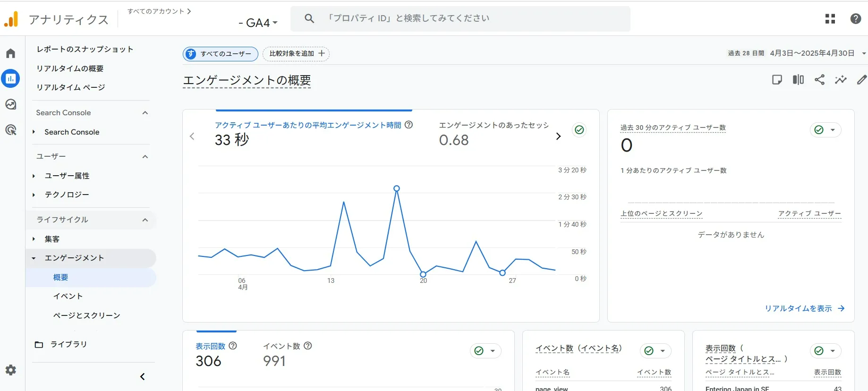
Task: Open the Explore icon in left rail
Action: [10, 104]
